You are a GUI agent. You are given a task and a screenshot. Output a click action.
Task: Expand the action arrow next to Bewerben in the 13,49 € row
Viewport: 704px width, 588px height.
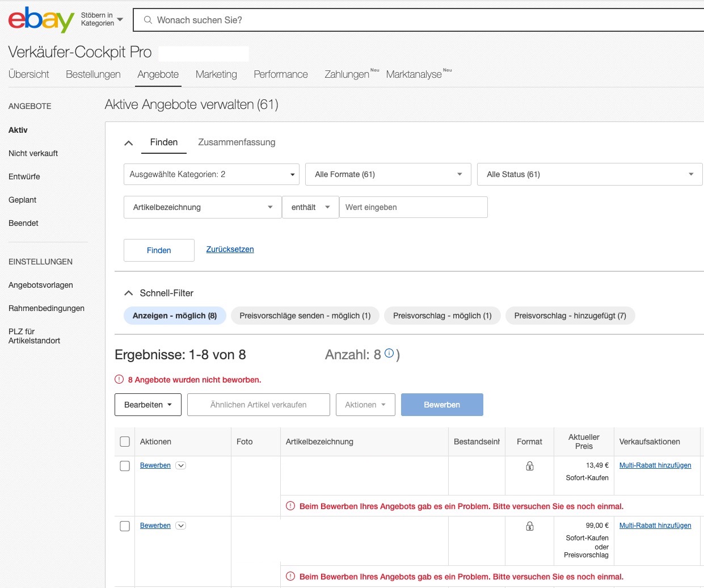(x=181, y=465)
